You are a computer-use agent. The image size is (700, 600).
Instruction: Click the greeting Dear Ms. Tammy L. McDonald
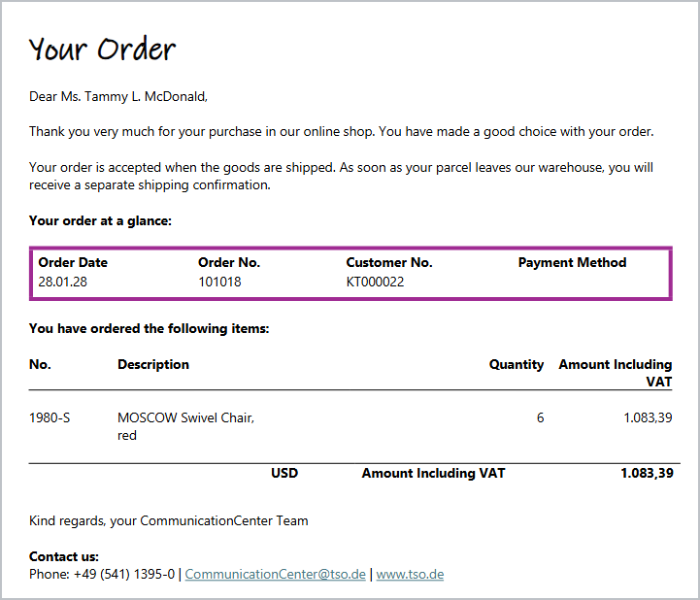point(118,96)
